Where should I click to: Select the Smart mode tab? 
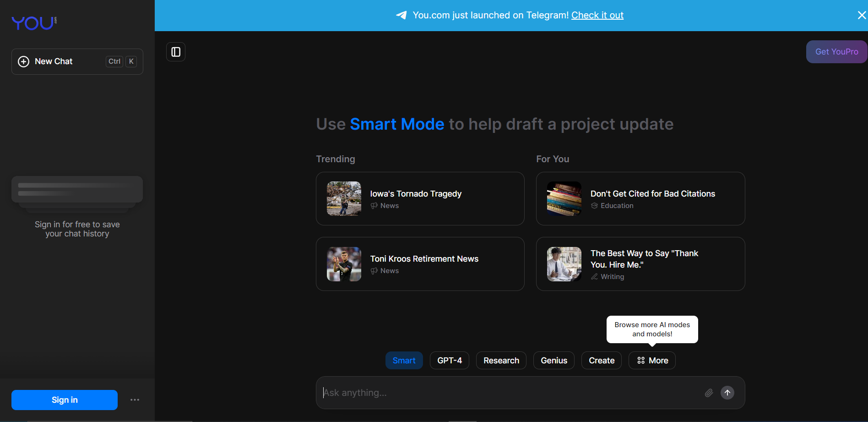point(404,361)
